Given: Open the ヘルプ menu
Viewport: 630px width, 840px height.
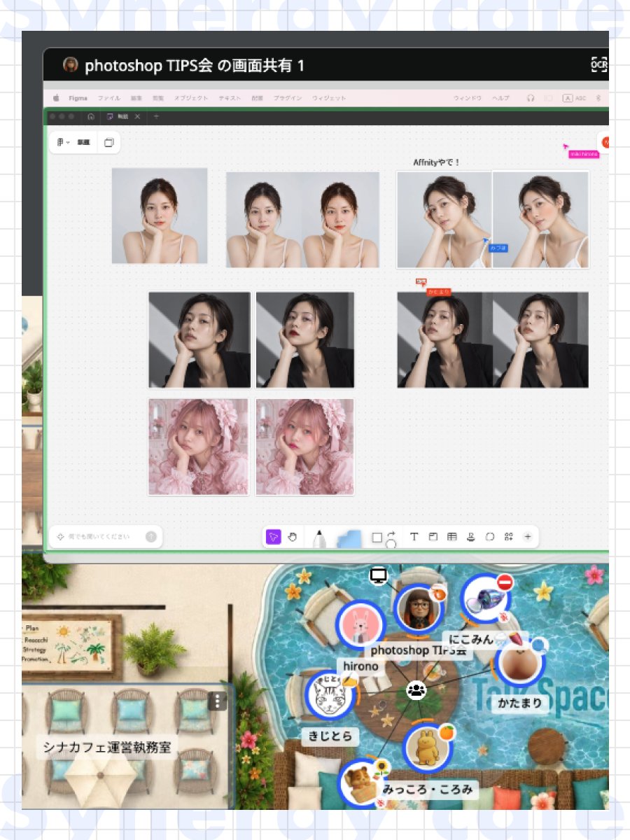Looking at the screenshot, I should [x=500, y=99].
